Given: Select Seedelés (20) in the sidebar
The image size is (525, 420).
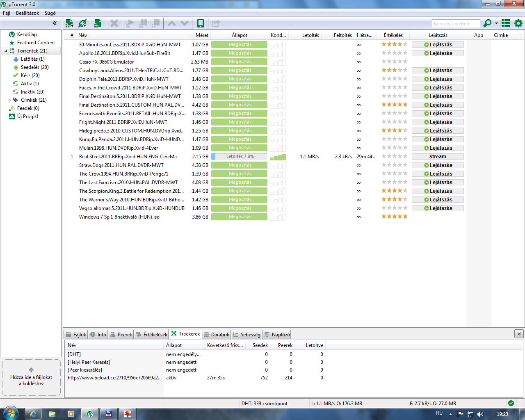Looking at the screenshot, I should (x=34, y=67).
